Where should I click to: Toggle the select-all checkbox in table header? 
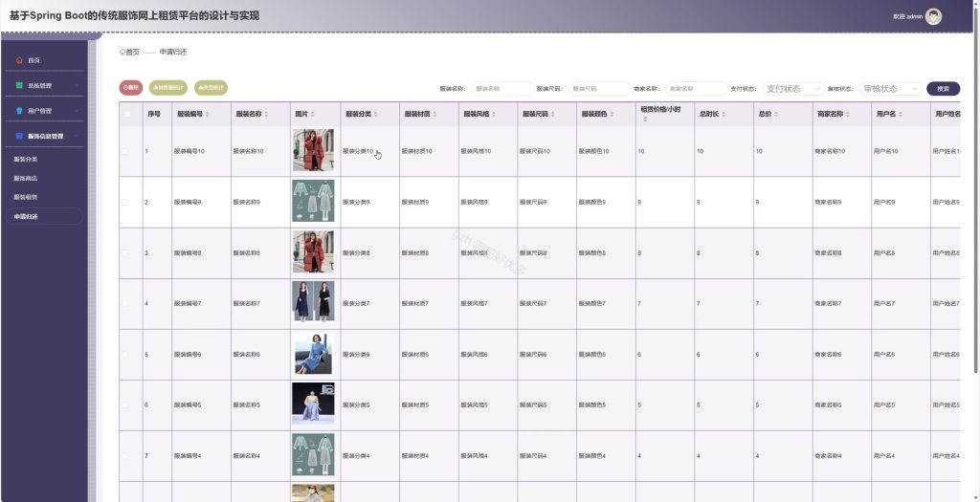click(127, 114)
